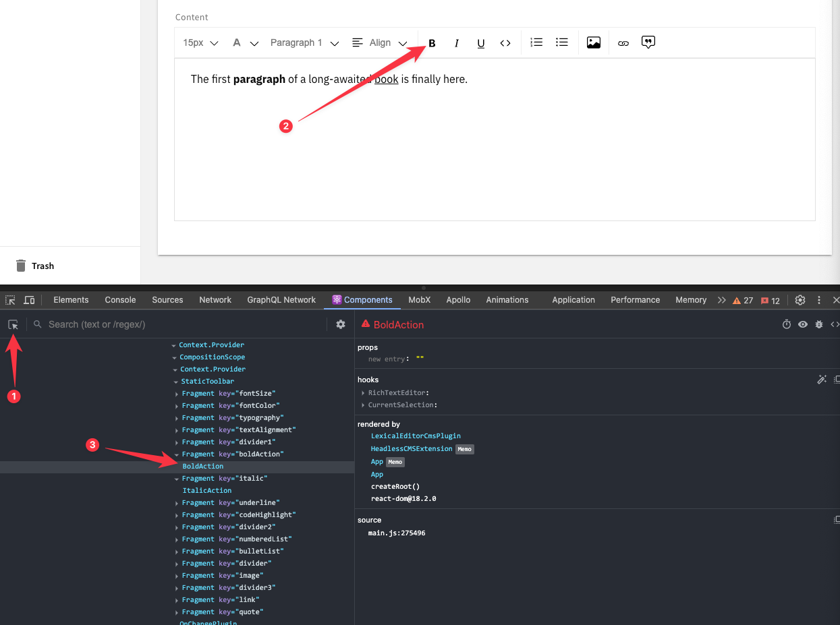The height and width of the screenshot is (625, 840).
Task: Toggle bold formatting with the B button
Action: tap(431, 42)
